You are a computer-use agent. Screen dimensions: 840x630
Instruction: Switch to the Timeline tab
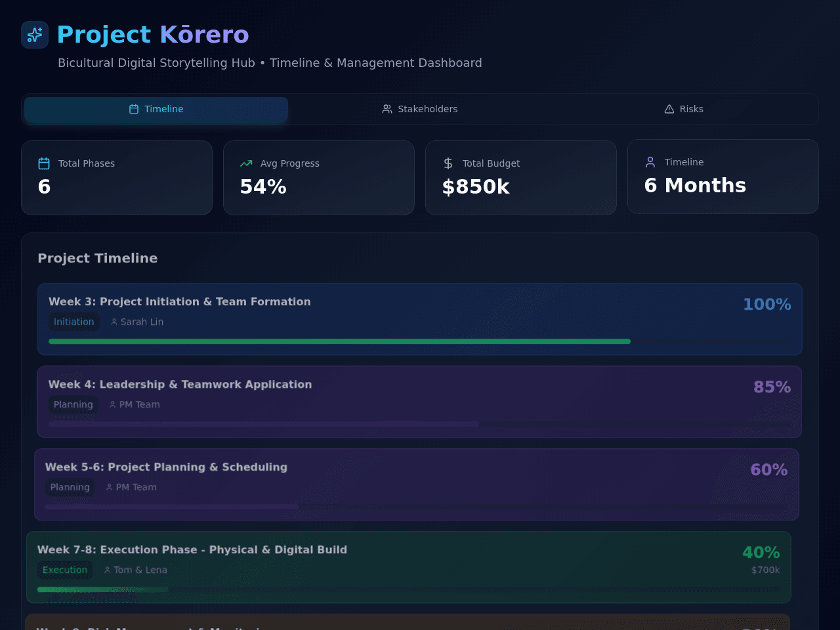coord(156,109)
